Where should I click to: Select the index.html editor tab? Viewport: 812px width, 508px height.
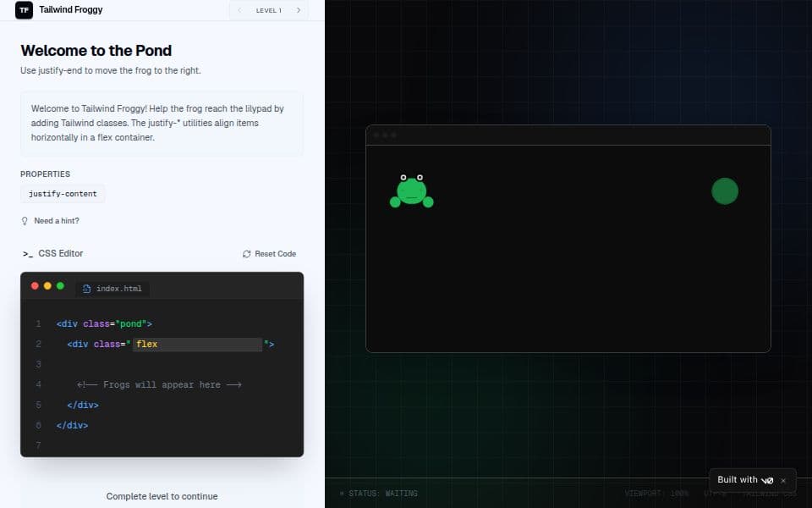tap(112, 289)
